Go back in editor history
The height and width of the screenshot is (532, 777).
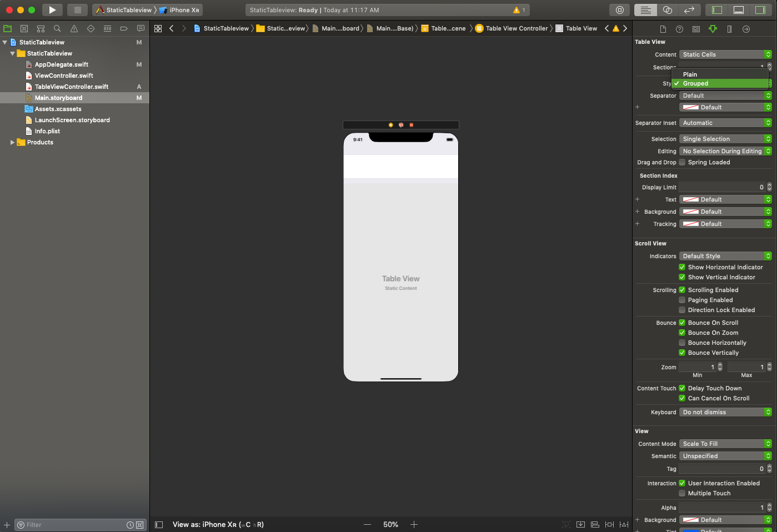pyautogui.click(x=172, y=28)
